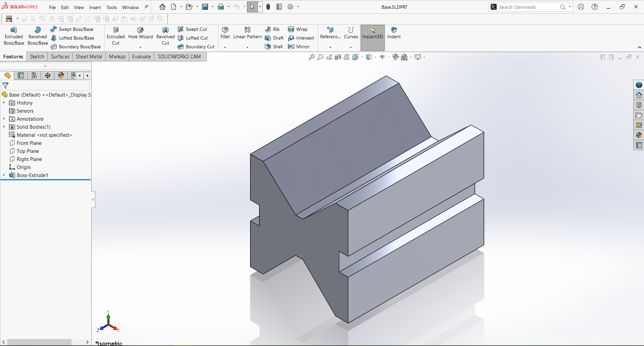Select the Sensors tree item
644x346 pixels.
(21, 111)
